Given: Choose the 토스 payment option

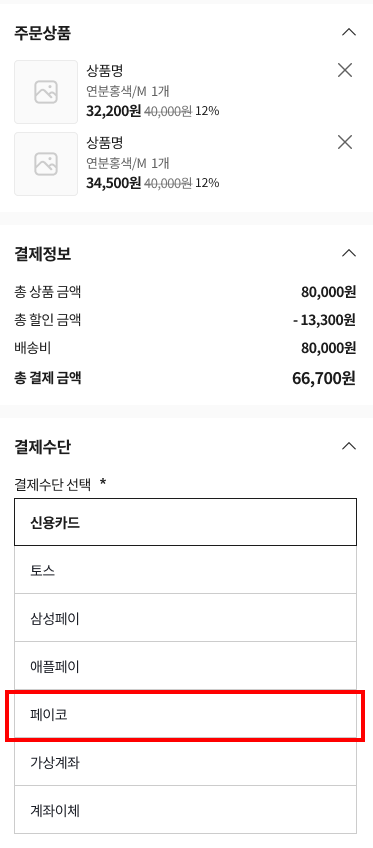Looking at the screenshot, I should click(x=185, y=570).
